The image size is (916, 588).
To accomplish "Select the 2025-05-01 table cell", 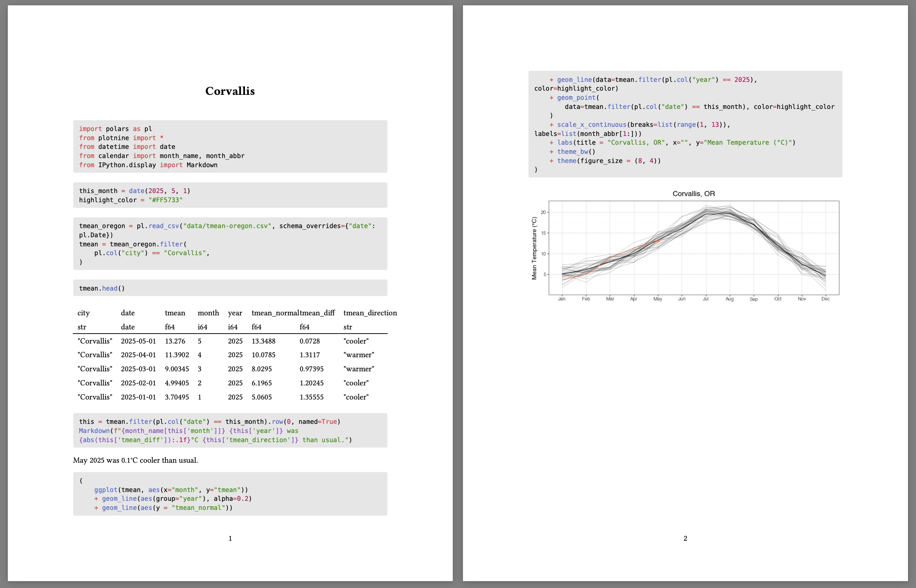I will point(138,341).
